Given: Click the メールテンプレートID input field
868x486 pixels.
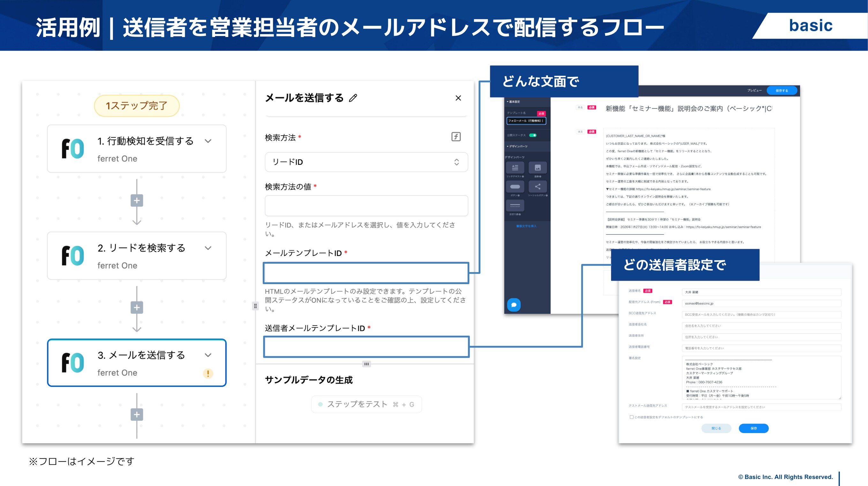Looking at the screenshot, I should (x=366, y=273).
